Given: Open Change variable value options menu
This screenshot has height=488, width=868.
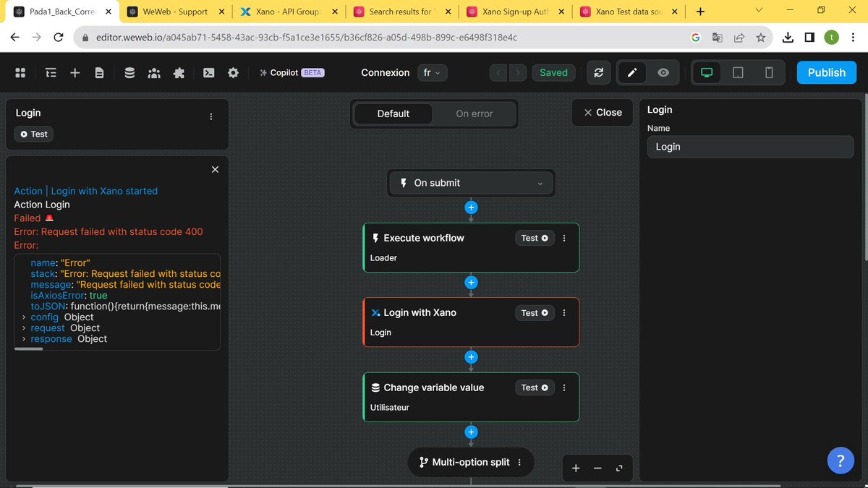Looking at the screenshot, I should [565, 388].
